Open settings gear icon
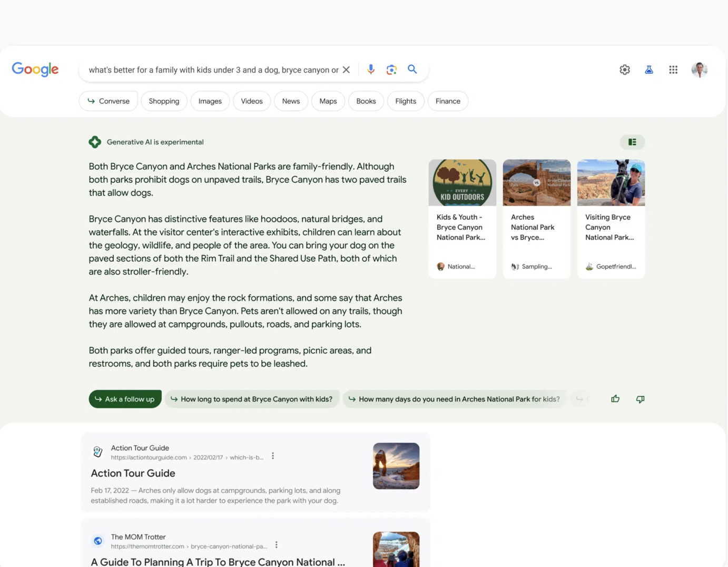The height and width of the screenshot is (567, 728). pyautogui.click(x=625, y=70)
